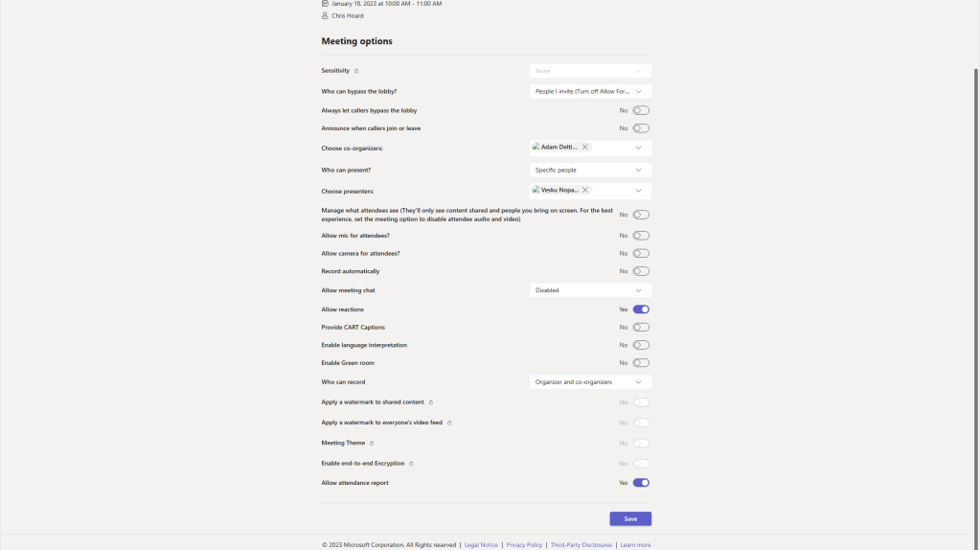Click lock icon next to Meeting Theme
The width and height of the screenshot is (980, 550).
pyautogui.click(x=372, y=444)
